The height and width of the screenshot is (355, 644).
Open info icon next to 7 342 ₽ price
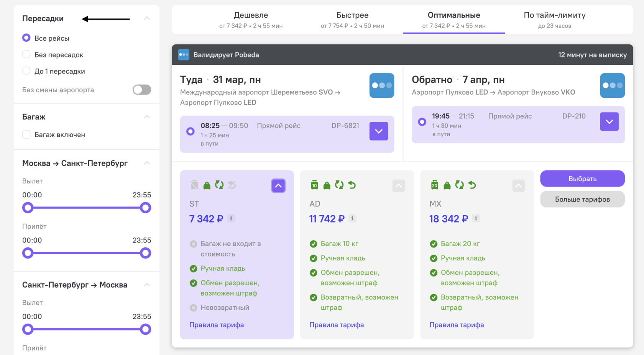(231, 218)
